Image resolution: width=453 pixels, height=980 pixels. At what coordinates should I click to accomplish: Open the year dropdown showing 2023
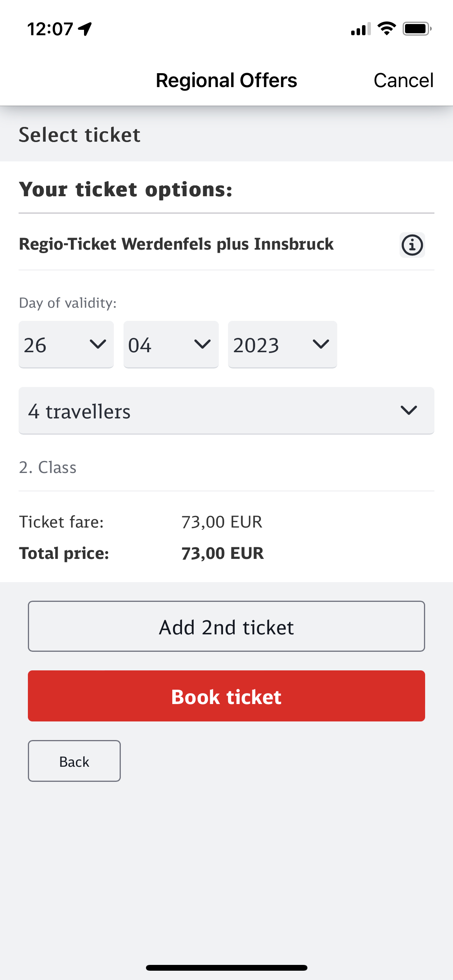[x=282, y=344]
